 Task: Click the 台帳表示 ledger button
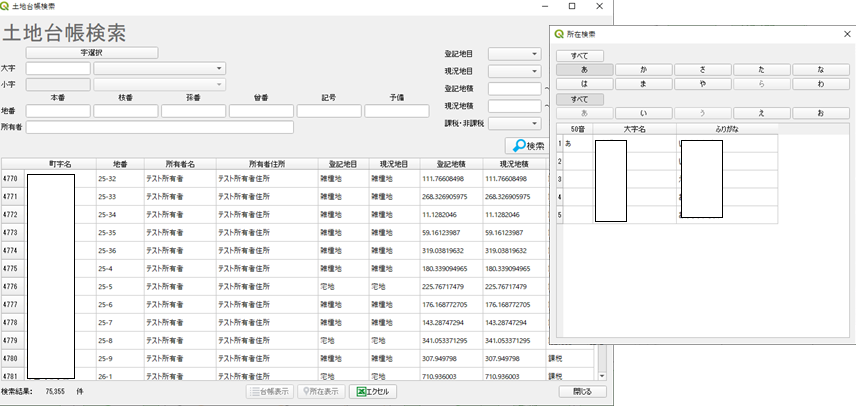tap(270, 392)
